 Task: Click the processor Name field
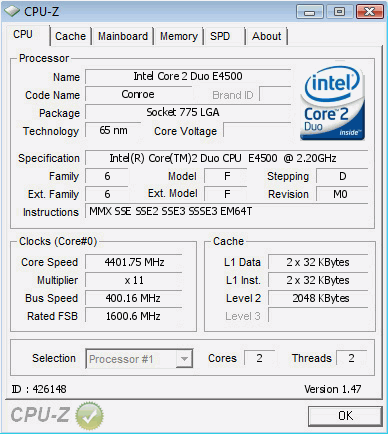coord(188,77)
